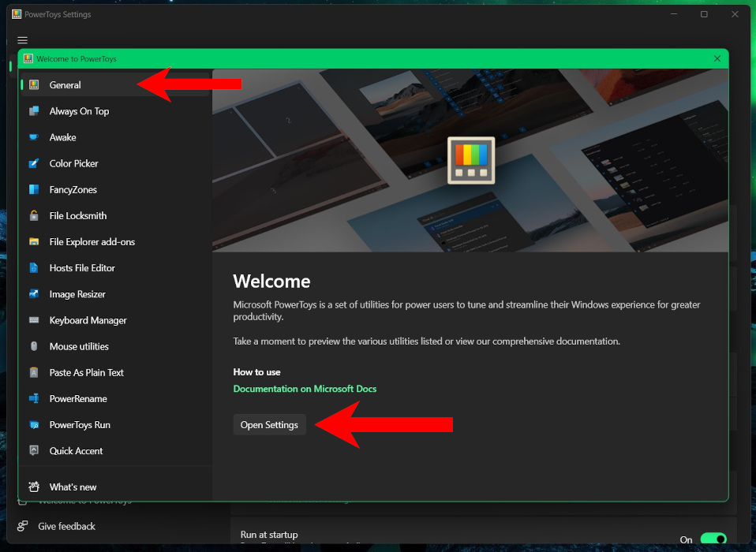Switch to the What's new section
Screen dimensions: 756x552
(72, 487)
